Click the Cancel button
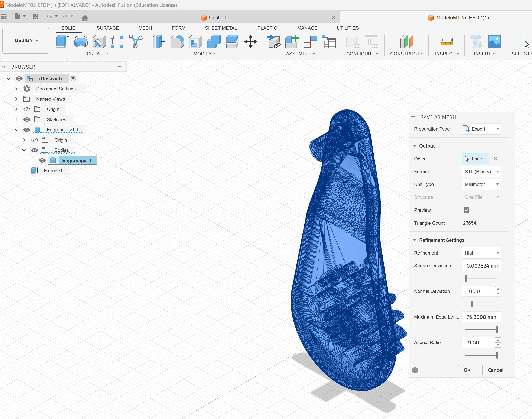 495,370
